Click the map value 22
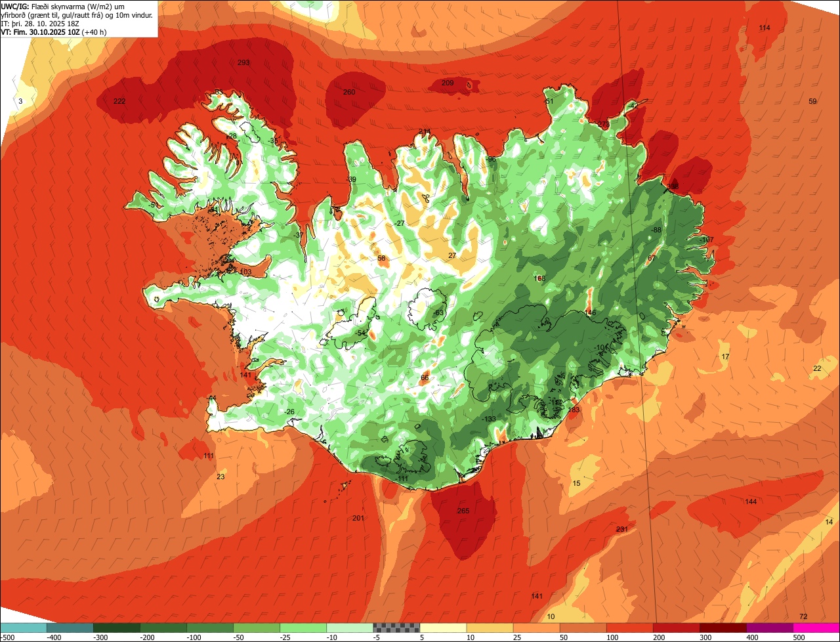The image size is (840, 642). point(817,368)
